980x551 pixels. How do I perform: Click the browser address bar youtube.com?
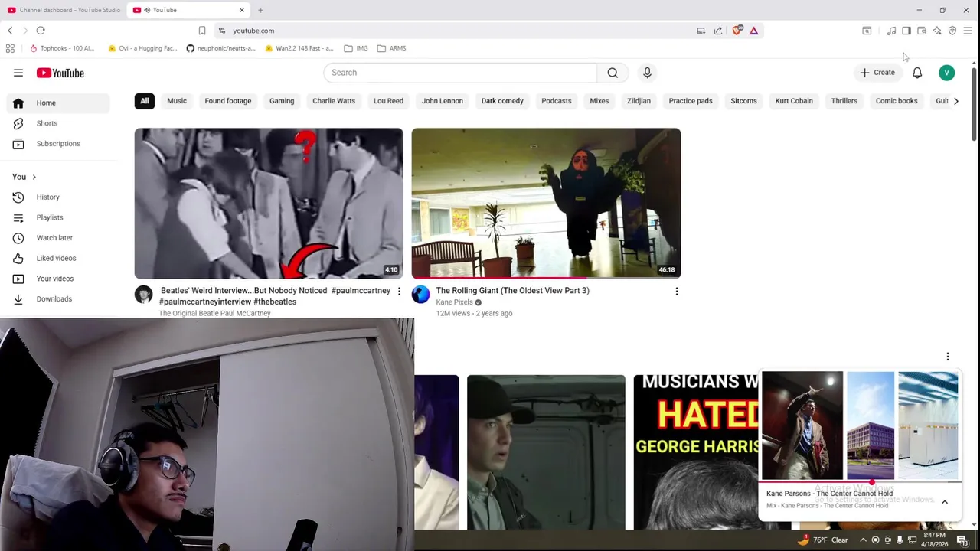click(253, 31)
